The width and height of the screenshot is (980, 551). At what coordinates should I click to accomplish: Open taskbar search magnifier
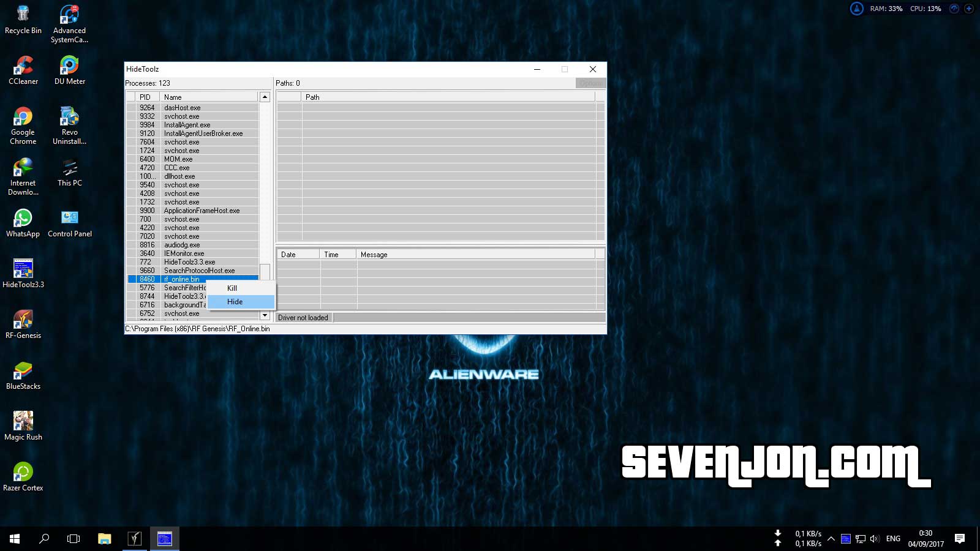click(44, 539)
